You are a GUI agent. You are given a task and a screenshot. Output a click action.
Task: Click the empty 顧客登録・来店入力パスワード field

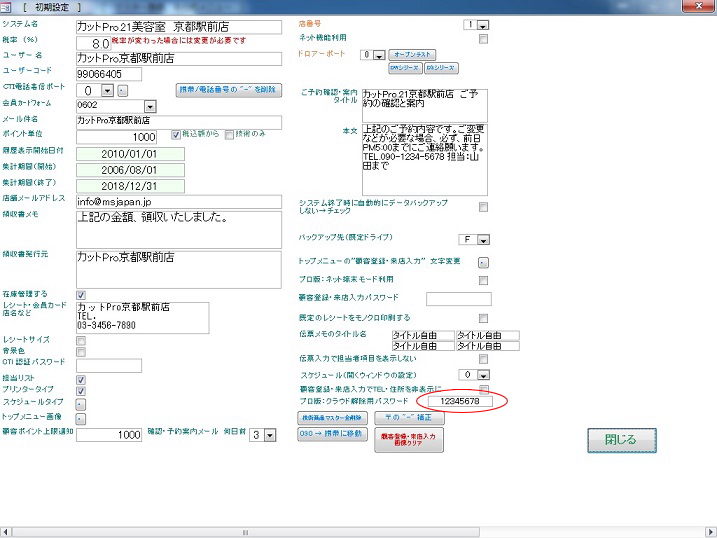point(459,299)
